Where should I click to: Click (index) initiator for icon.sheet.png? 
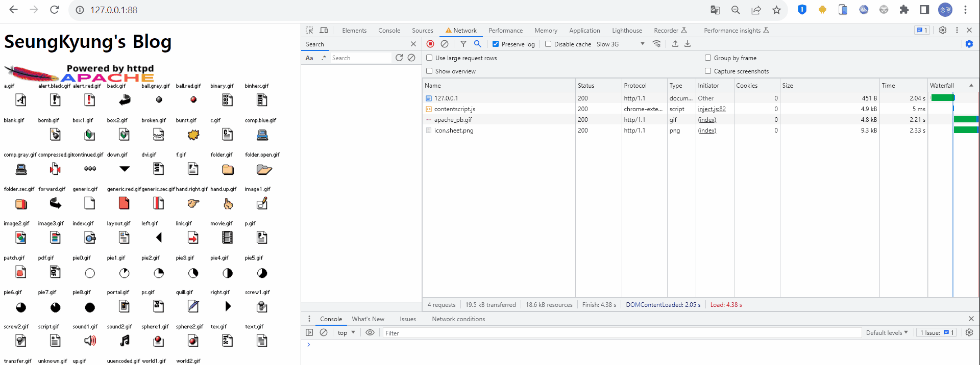coord(707,130)
